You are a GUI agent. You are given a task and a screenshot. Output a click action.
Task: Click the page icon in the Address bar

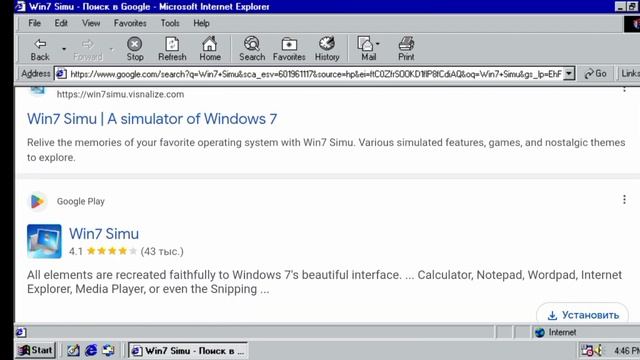coord(61,74)
